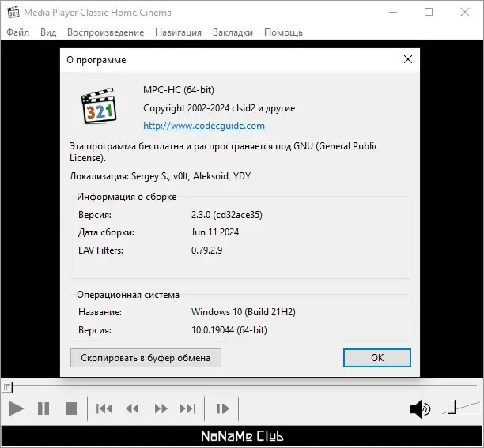
Task: Open the Файл menu
Action: [x=17, y=32]
